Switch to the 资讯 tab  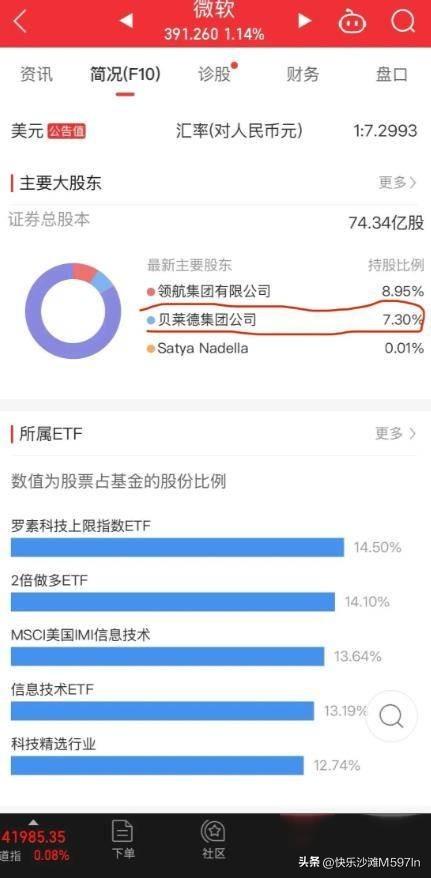coord(36,74)
